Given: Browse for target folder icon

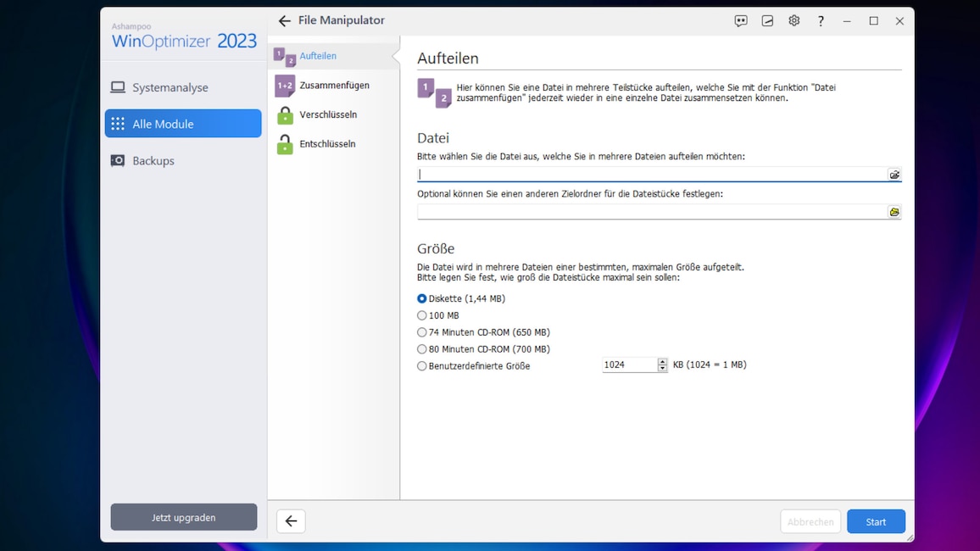Looking at the screenshot, I should tap(894, 212).
